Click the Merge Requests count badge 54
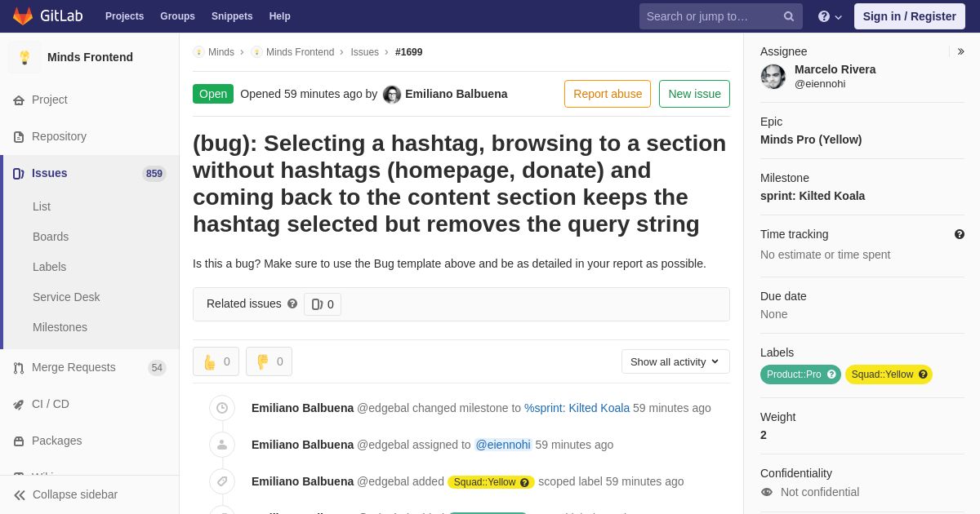980x514 pixels. (157, 368)
